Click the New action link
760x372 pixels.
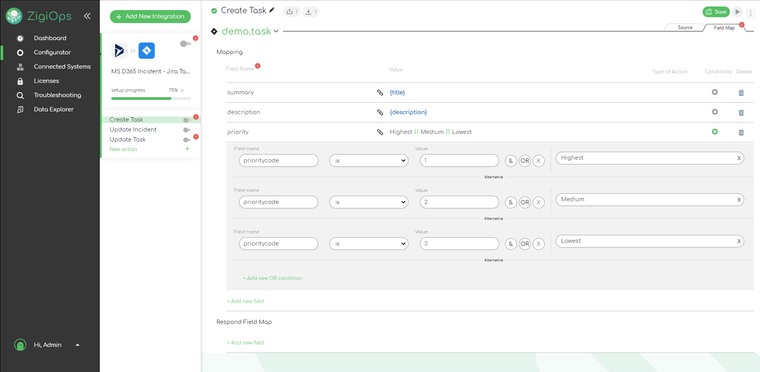tap(123, 149)
